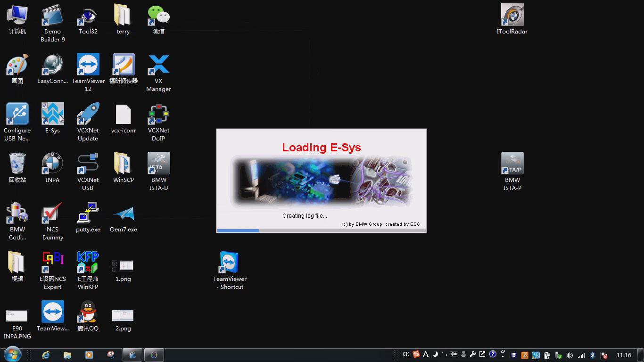Open Windows Explorer from the taskbar

(x=67, y=355)
